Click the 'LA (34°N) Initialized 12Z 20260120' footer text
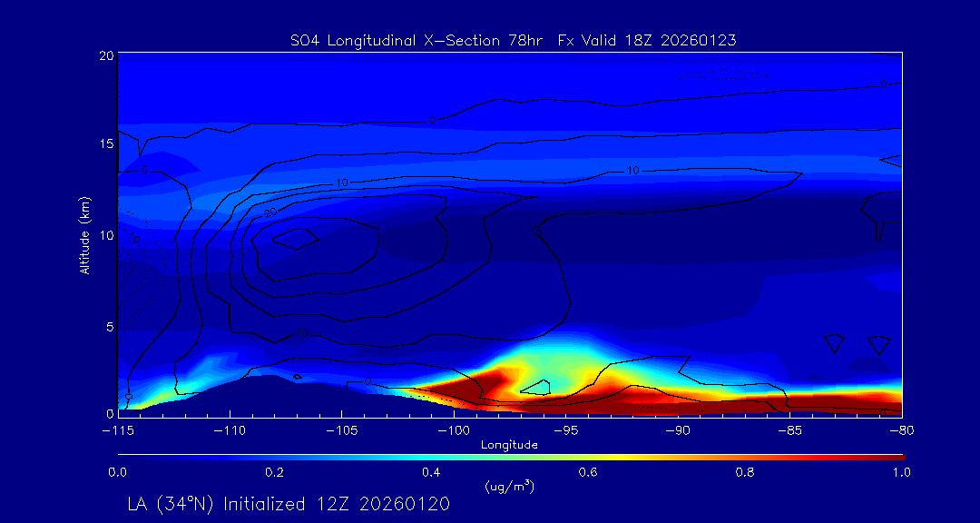 (x=289, y=504)
